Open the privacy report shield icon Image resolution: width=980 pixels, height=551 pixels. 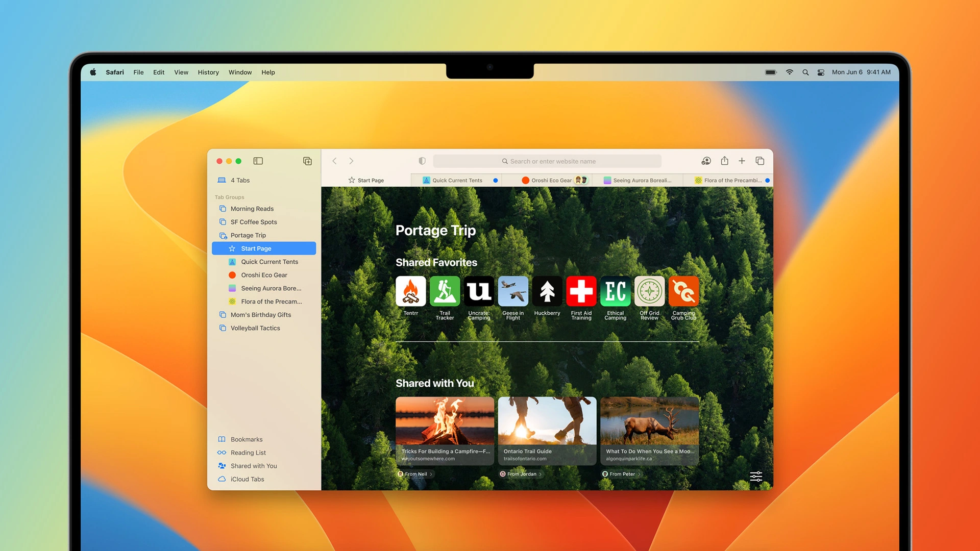(422, 161)
